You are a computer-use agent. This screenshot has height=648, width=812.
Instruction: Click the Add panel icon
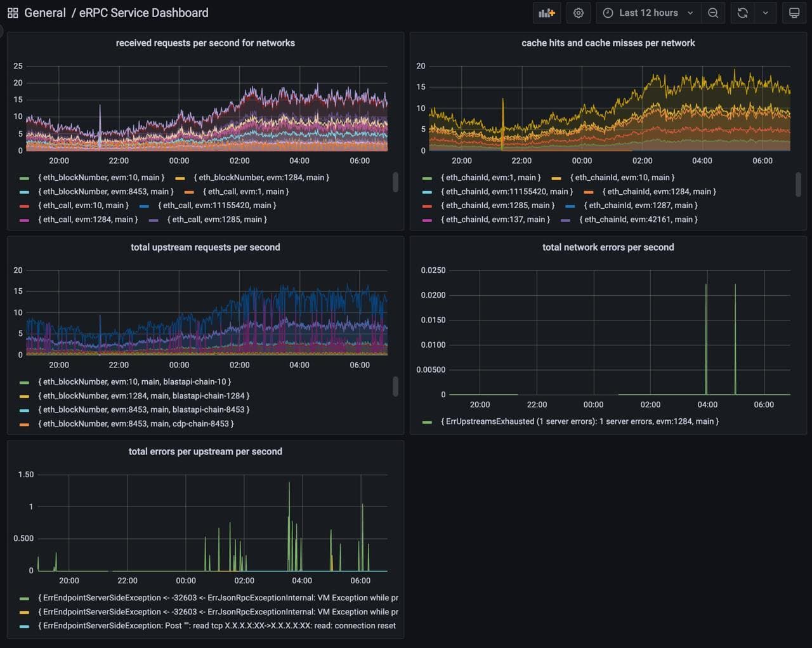[546, 13]
